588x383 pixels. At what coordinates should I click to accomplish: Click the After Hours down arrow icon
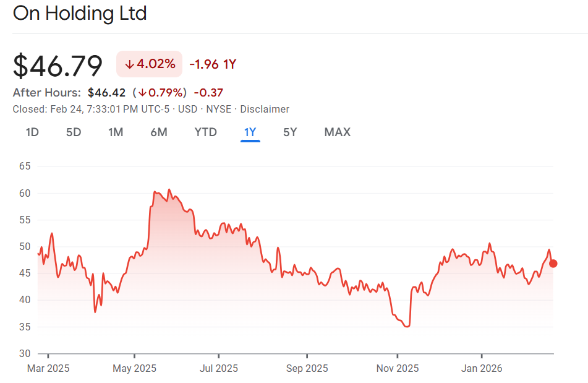click(142, 93)
